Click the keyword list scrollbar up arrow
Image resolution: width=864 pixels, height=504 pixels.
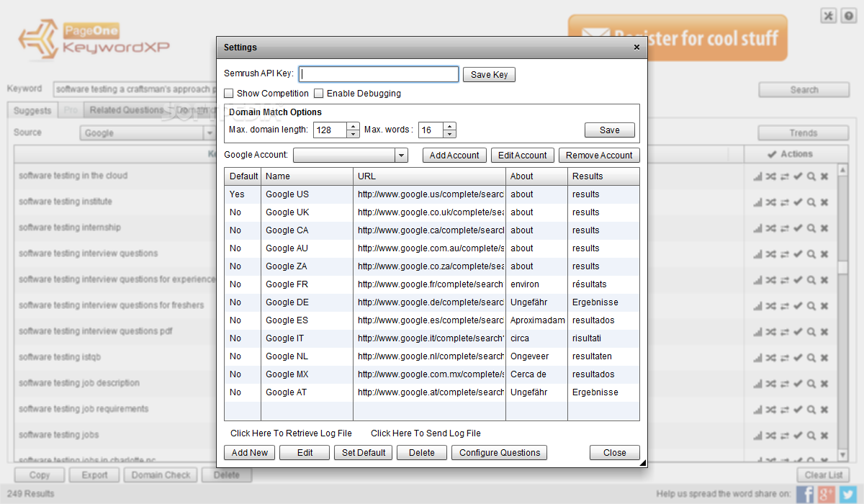(842, 169)
